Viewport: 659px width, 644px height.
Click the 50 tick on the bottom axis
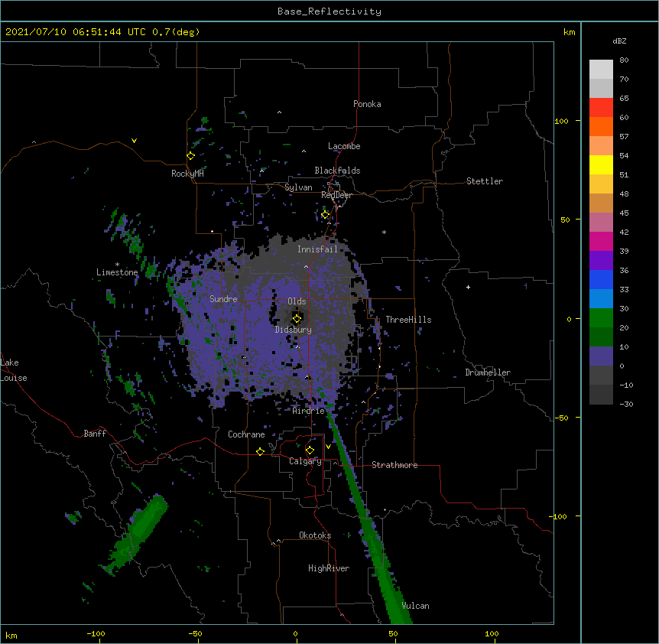(x=393, y=633)
